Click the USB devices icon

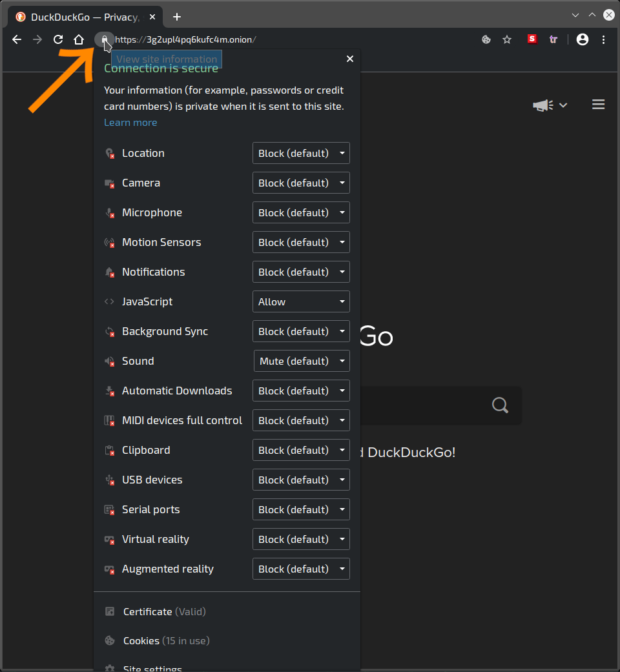coord(110,480)
